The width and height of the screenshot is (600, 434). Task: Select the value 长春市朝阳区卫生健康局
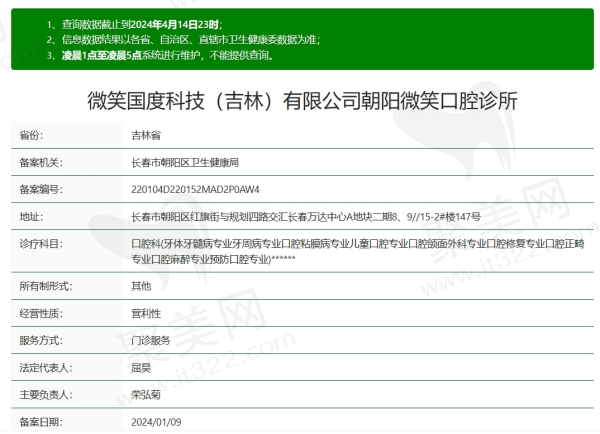tap(185, 163)
